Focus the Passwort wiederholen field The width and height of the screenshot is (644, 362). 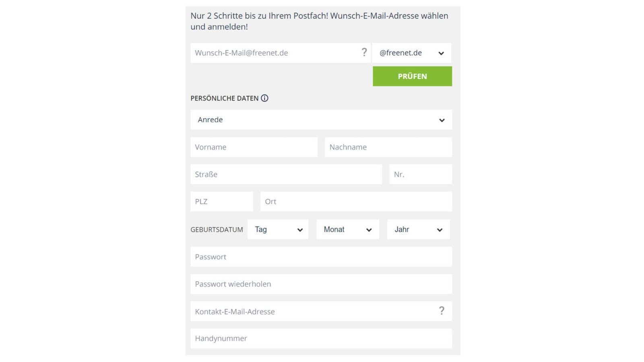321,284
